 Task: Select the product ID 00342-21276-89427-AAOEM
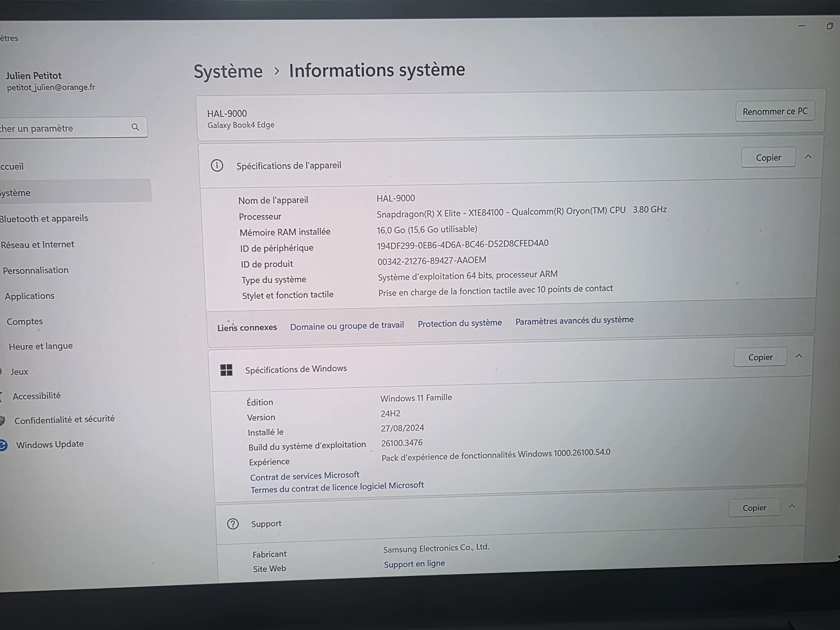432,261
